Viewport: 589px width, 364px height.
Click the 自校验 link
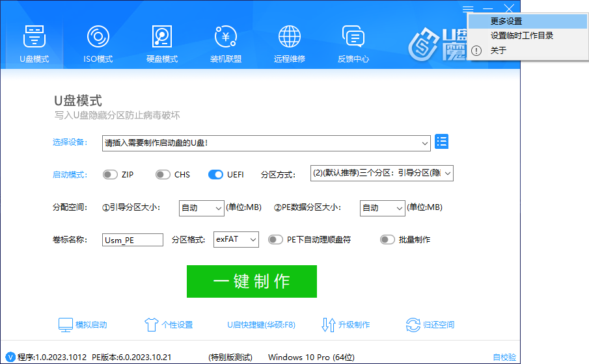504,357
